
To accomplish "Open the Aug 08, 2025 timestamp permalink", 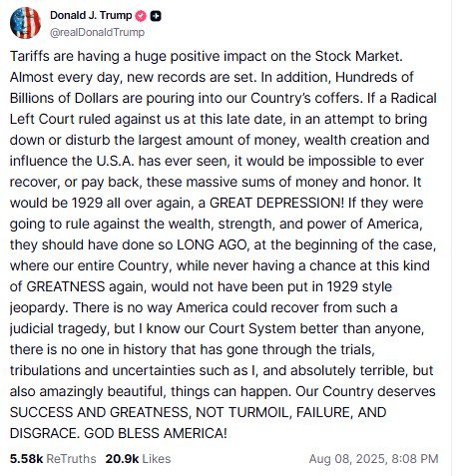I will click(x=373, y=459).
